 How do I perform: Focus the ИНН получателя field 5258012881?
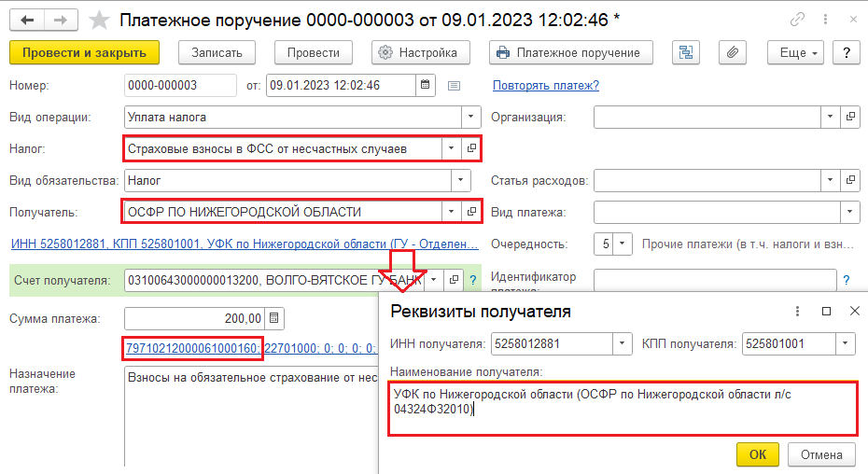(x=552, y=343)
